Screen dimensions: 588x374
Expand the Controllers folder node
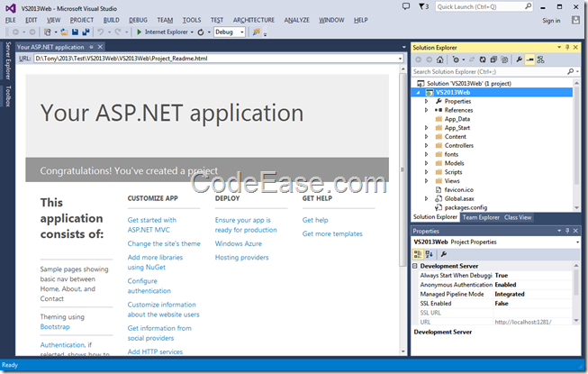pyautogui.click(x=426, y=145)
